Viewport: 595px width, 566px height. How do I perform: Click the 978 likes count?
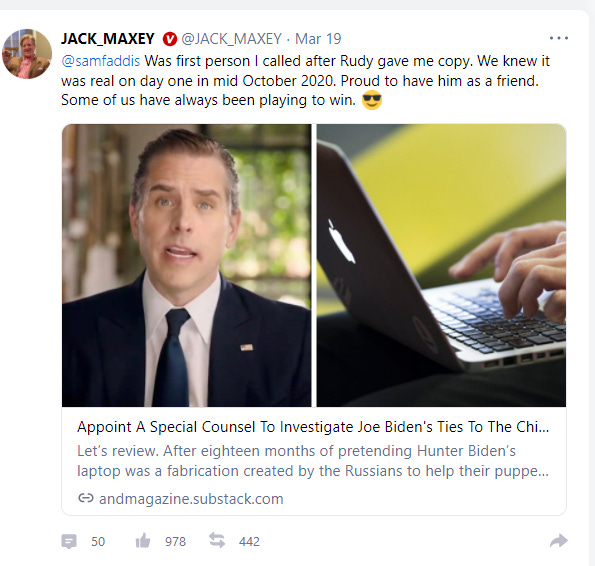click(x=175, y=541)
